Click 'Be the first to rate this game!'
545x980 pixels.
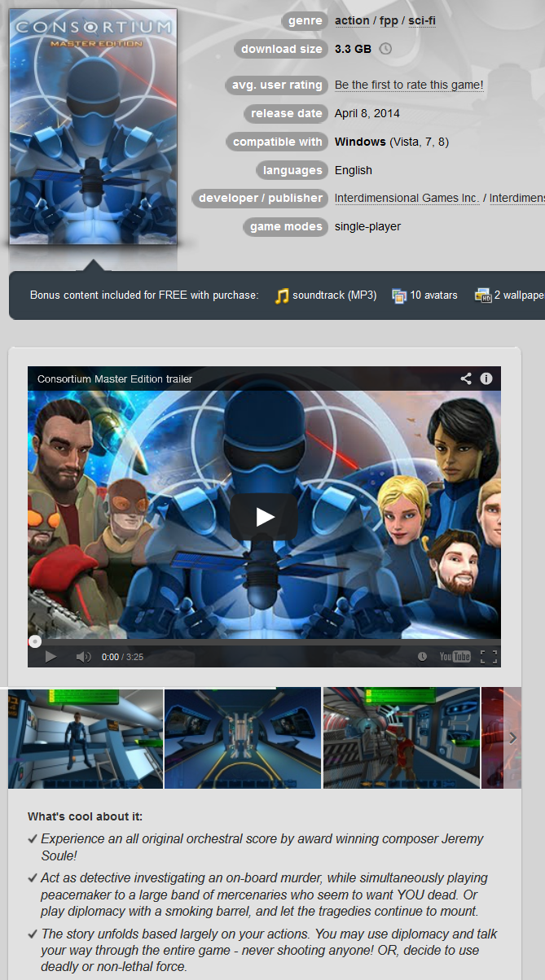point(410,85)
